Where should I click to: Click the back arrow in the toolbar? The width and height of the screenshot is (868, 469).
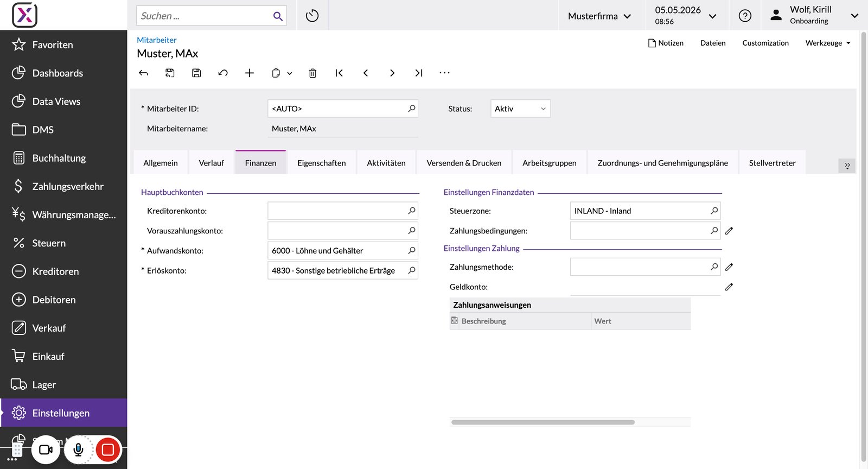143,73
